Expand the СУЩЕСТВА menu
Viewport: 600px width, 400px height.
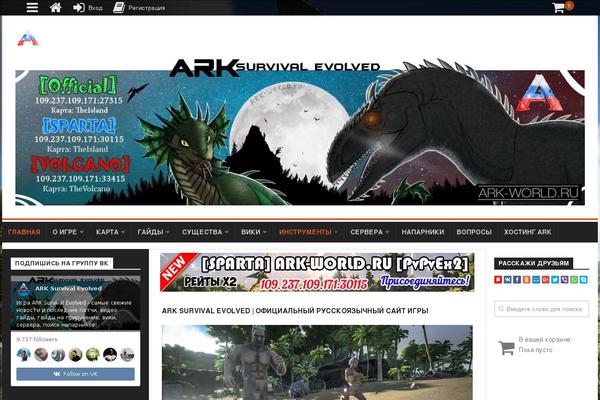(205, 232)
